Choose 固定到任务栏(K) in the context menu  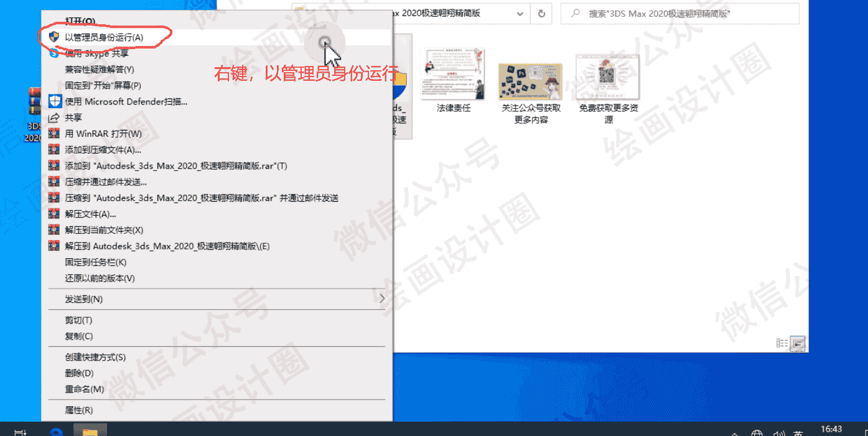click(217, 262)
